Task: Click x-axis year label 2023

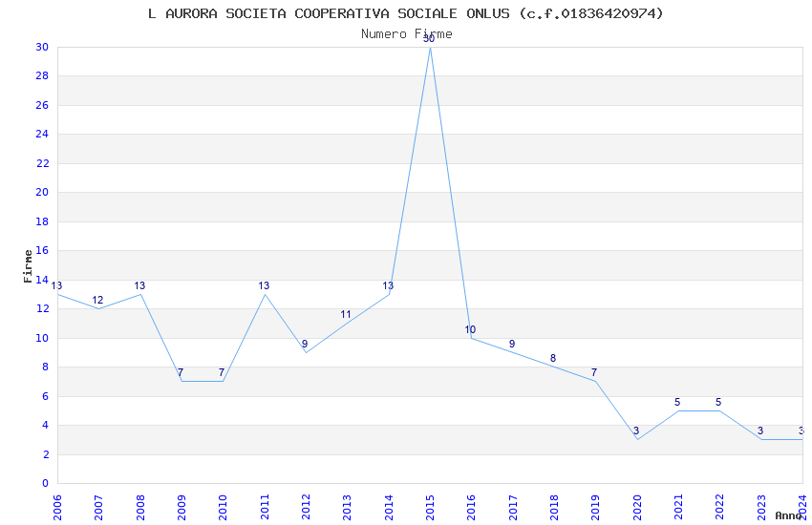Action: click(761, 508)
